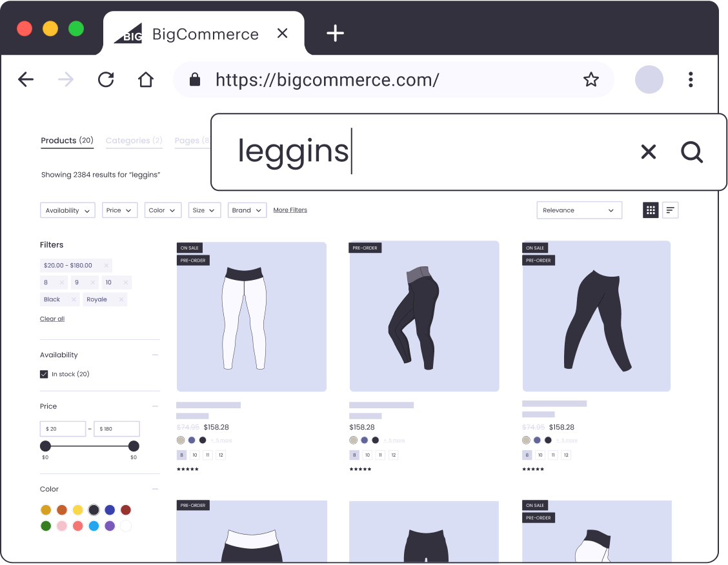728x565 pixels.
Task: Click the browser forward arrow
Action: click(x=66, y=80)
